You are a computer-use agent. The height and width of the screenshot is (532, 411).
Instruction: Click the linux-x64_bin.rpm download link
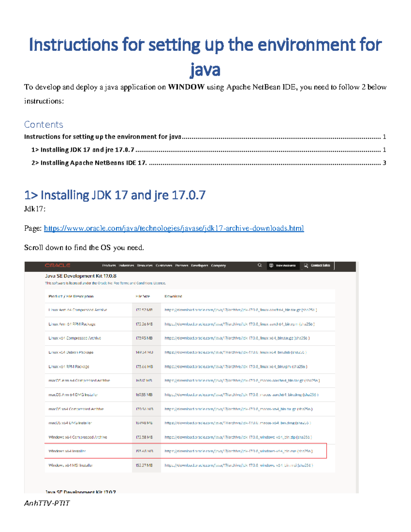tap(228, 367)
